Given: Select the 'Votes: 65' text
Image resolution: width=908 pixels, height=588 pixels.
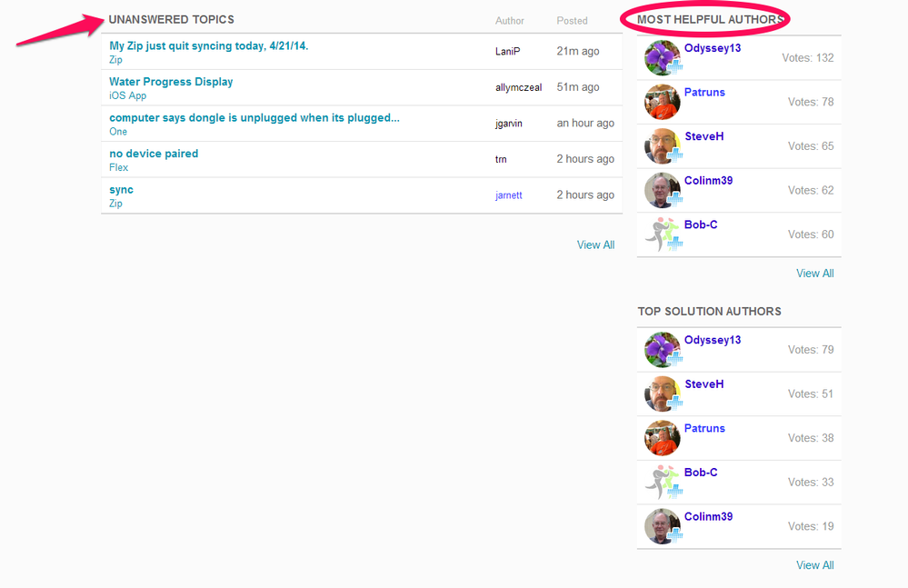Looking at the screenshot, I should (x=811, y=145).
